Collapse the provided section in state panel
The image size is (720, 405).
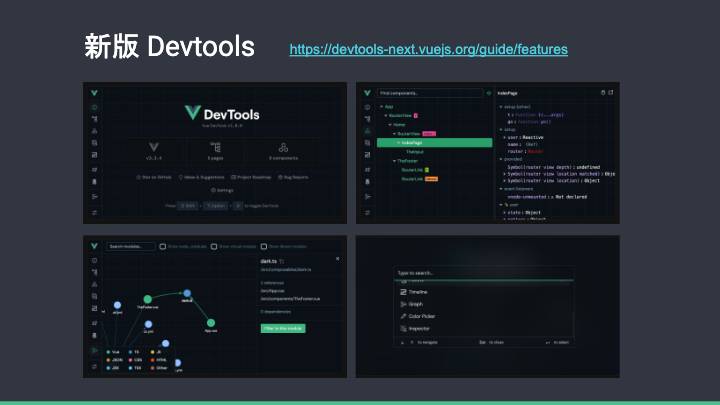click(501, 159)
